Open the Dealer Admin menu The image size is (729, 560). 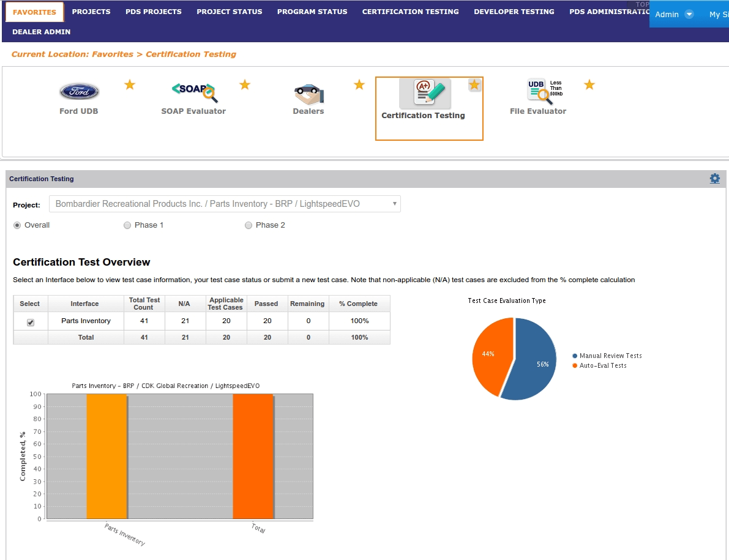(42, 32)
